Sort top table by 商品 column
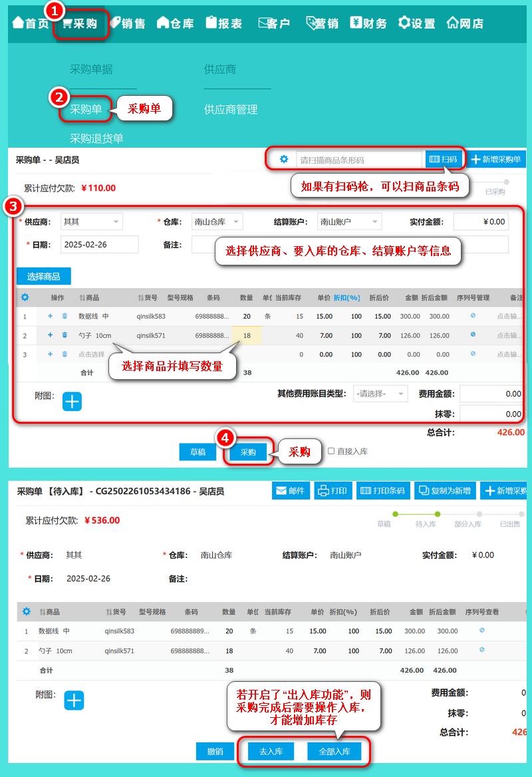Viewport: 532px width, 777px height. [89, 298]
